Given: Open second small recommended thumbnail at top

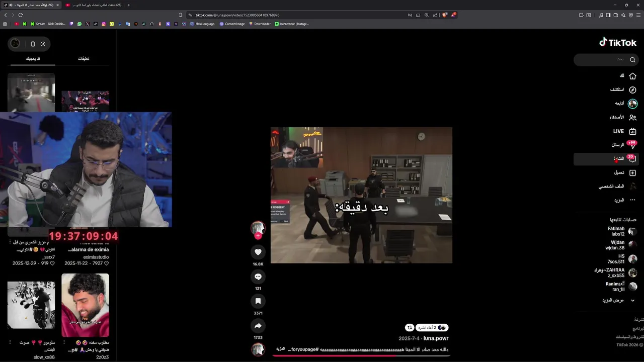Looking at the screenshot, I should point(85,101).
